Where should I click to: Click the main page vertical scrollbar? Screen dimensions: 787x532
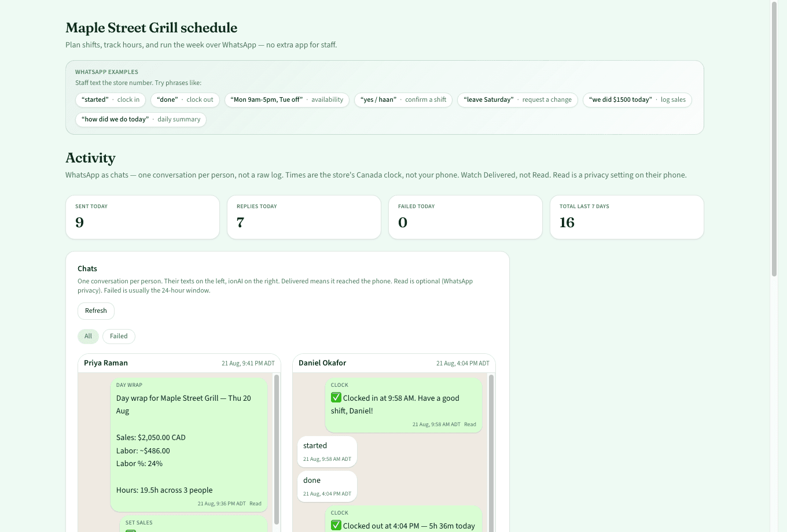[x=774, y=139]
